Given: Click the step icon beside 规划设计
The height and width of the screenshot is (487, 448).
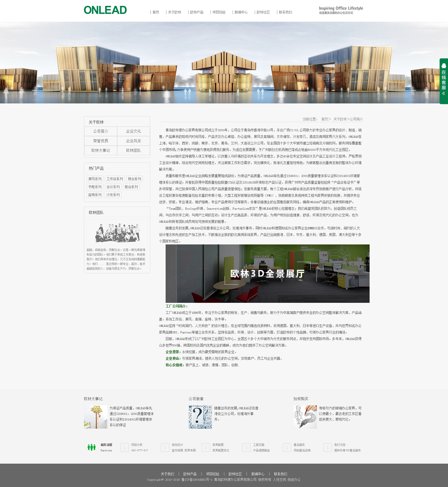Looking at the screenshot, I should pyautogui.click(x=165, y=447).
